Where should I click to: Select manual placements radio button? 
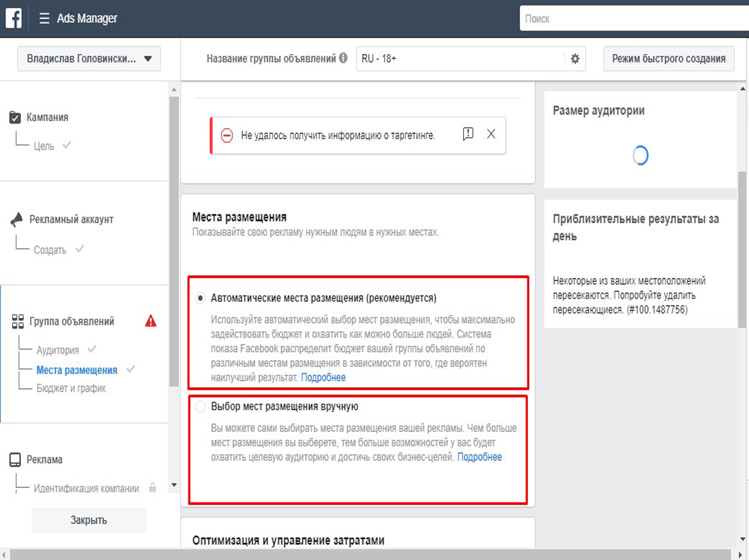pyautogui.click(x=200, y=406)
